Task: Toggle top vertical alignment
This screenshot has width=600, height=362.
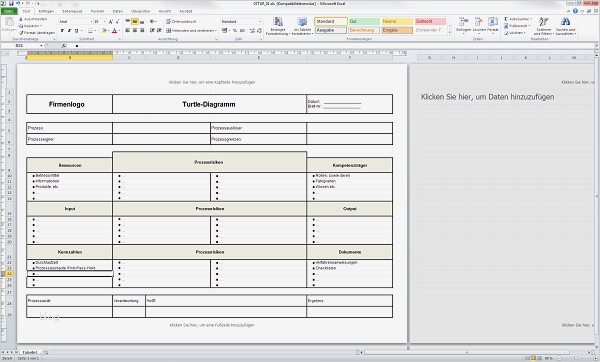Action: point(128,22)
